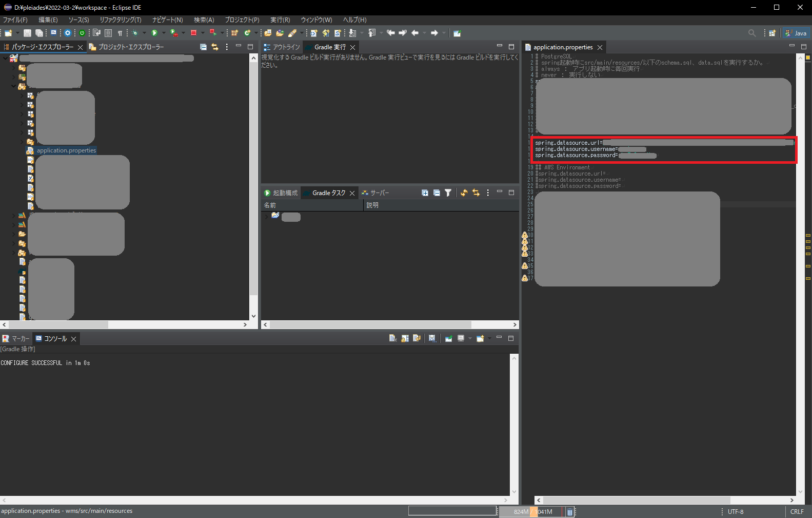Toggle block selection mode icon
The image size is (812, 518).
click(108, 33)
